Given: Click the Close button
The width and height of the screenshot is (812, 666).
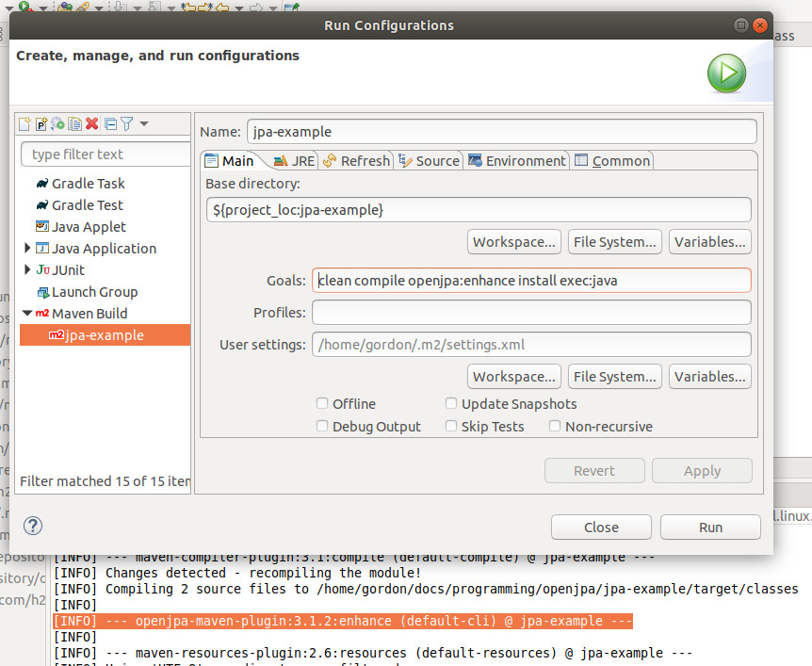Looking at the screenshot, I should point(601,528).
